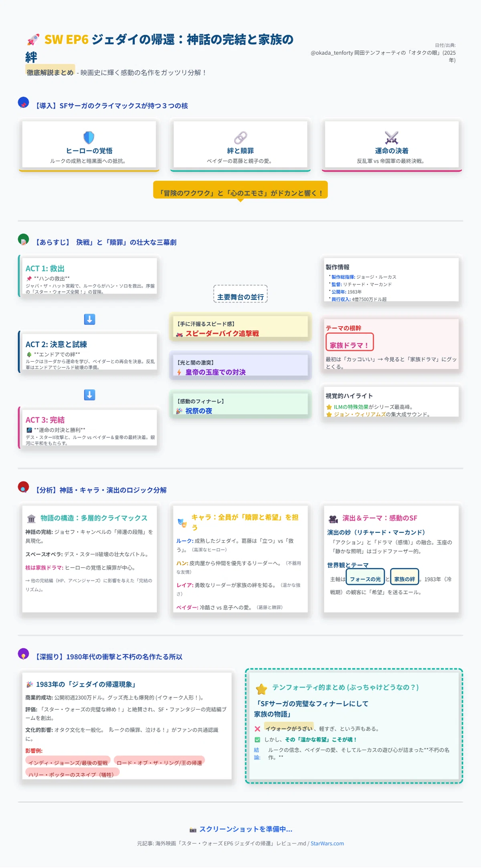Image resolution: width=481 pixels, height=868 pixels.
Task: Click the star icon before ジョン・ウィリアムズ
Action: 329,415
